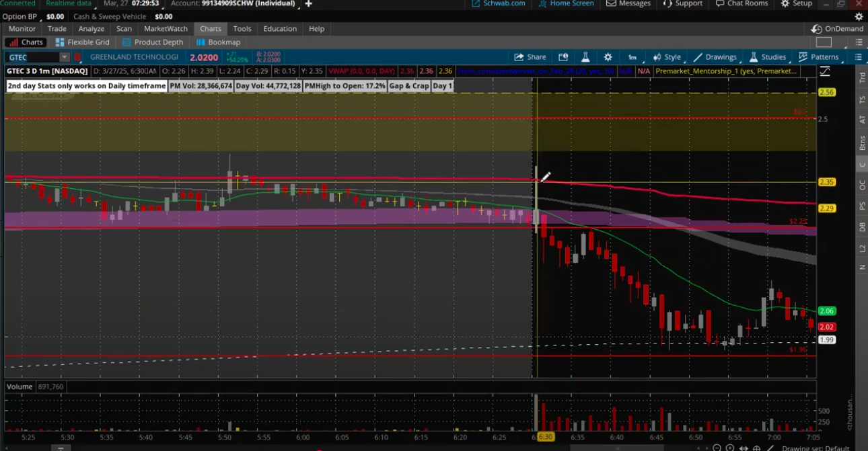Open the Patterns menu

coord(818,57)
